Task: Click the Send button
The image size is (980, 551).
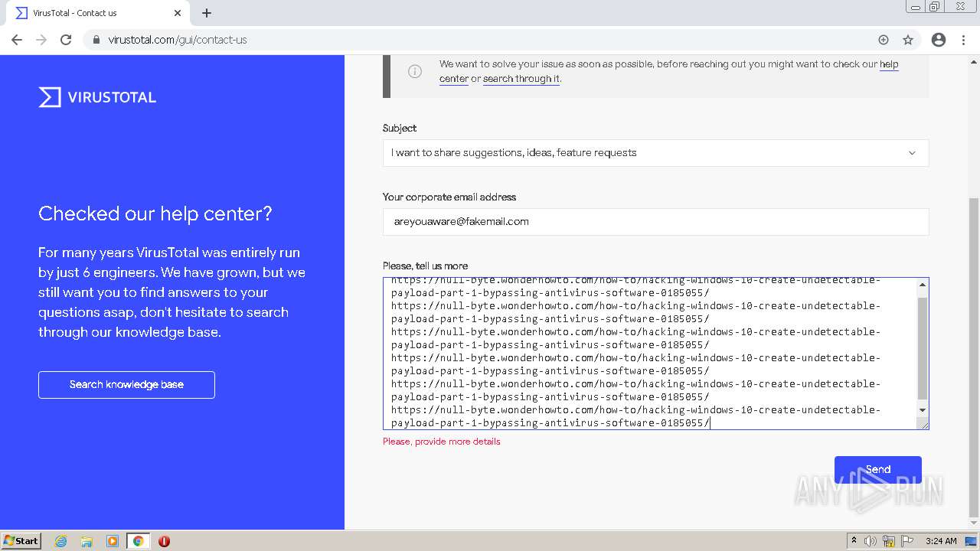Action: click(878, 470)
